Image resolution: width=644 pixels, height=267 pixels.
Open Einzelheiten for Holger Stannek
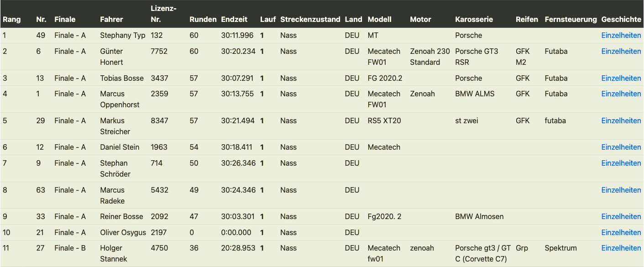[621, 248]
